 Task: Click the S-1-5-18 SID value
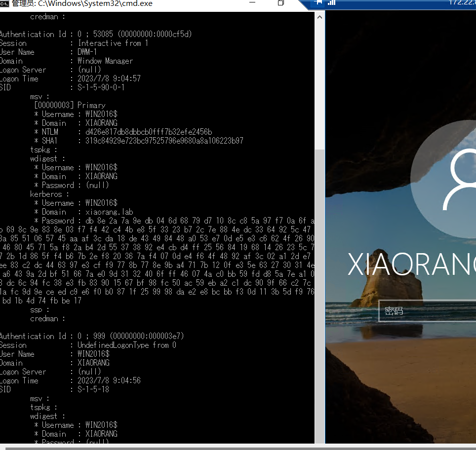click(x=93, y=389)
